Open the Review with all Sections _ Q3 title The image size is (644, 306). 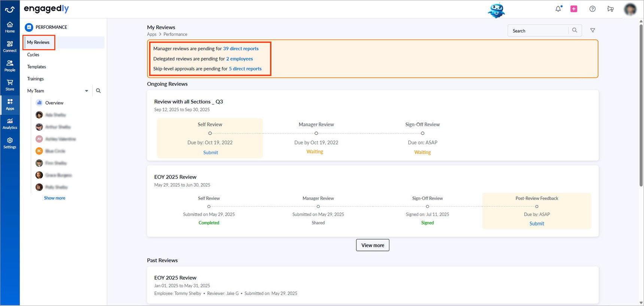click(x=188, y=102)
